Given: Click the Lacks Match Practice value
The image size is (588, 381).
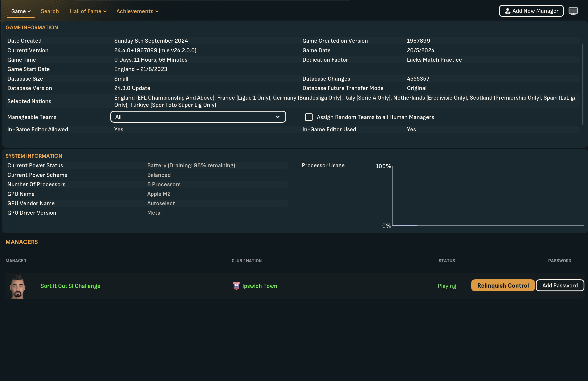Looking at the screenshot, I should [x=434, y=60].
